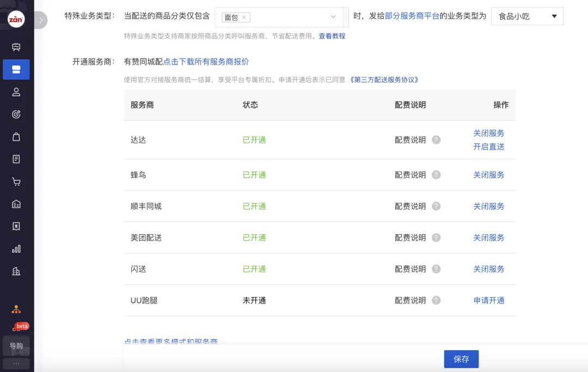The width and height of the screenshot is (588, 372).
Task: Click 关闭服务 for 蜂鸟
Action: (x=488, y=175)
